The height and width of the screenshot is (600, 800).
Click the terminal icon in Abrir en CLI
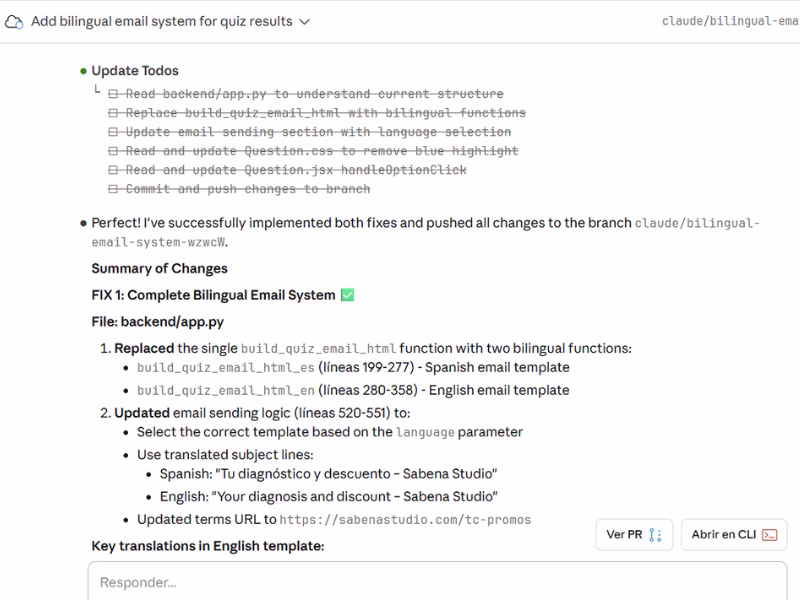coord(769,535)
